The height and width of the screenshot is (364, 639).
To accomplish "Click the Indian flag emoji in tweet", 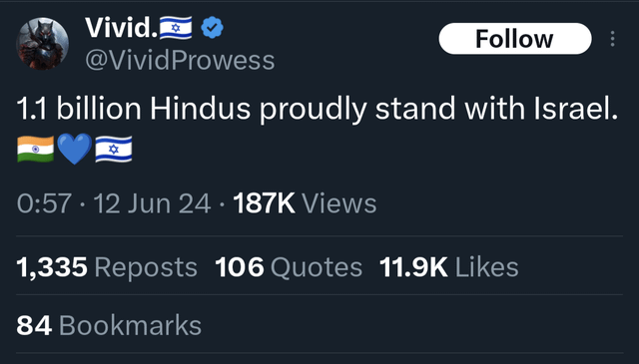I will [36, 149].
